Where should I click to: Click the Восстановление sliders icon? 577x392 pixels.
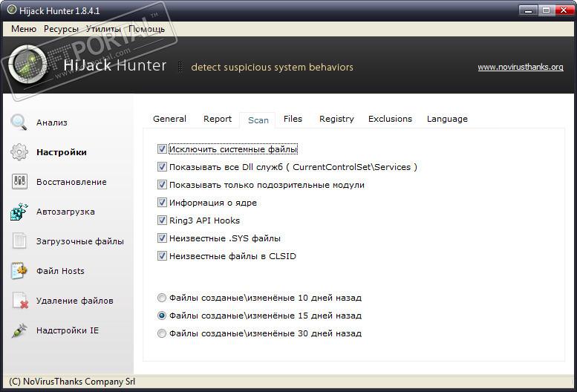(x=19, y=182)
